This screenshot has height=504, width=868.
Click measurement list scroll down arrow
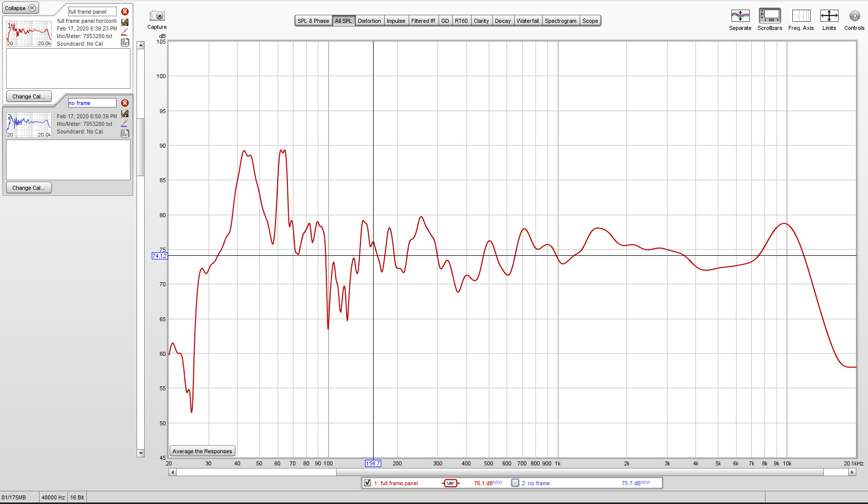141,453
